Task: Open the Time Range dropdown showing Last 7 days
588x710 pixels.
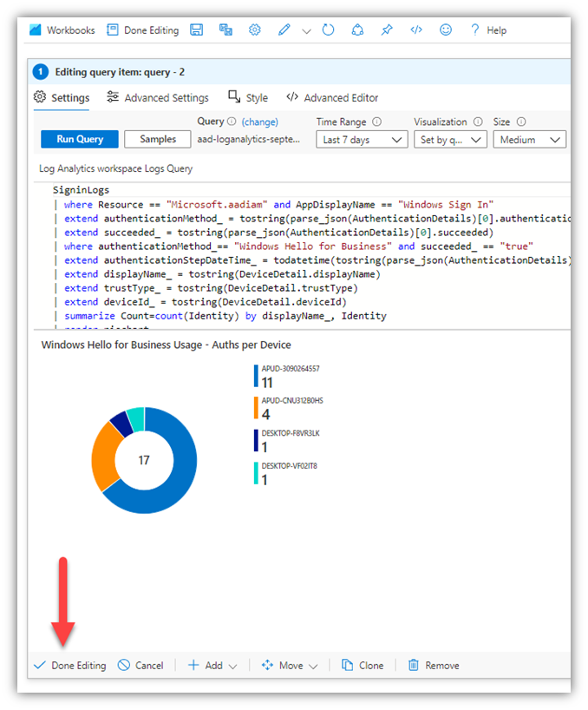Action: point(362,140)
